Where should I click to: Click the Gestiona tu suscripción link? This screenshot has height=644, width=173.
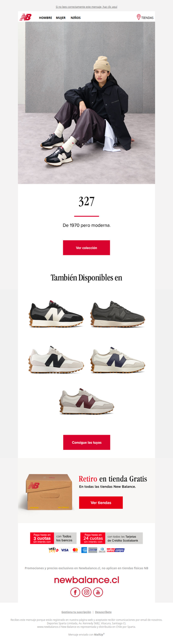pos(76,612)
